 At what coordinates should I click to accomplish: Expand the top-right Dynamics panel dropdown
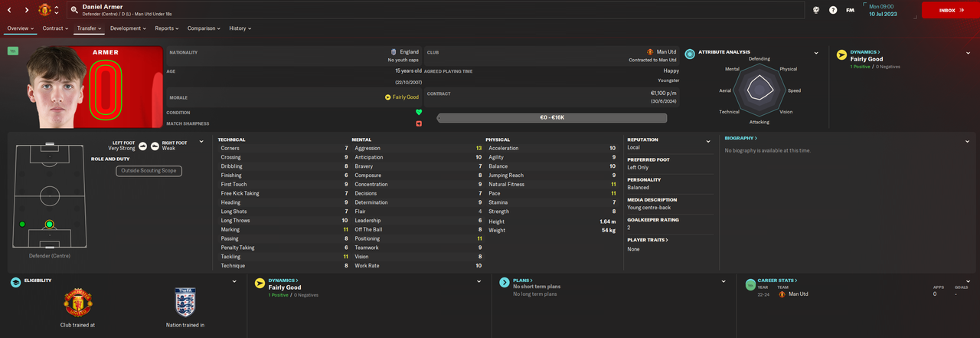969,53
